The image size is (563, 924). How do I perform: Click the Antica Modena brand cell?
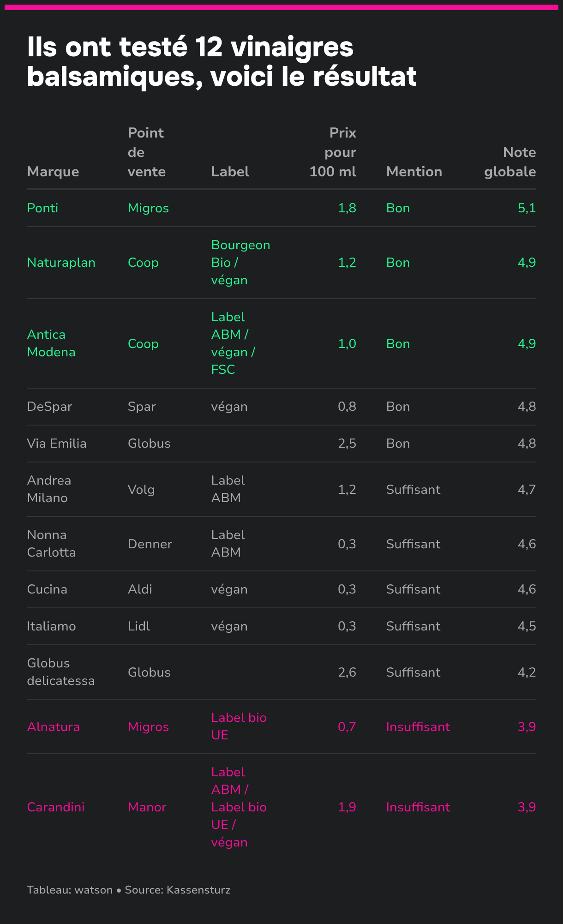51,343
